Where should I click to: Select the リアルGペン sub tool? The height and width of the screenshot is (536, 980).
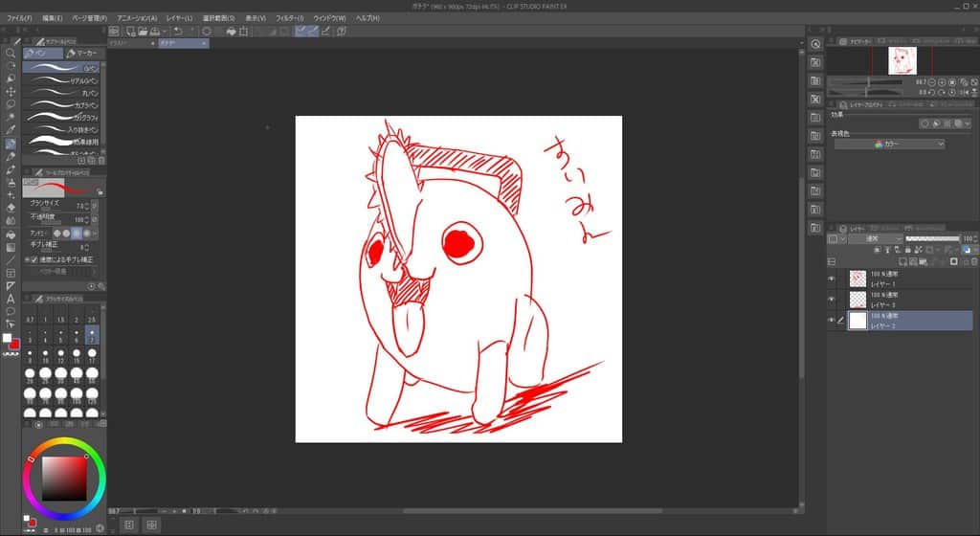coord(61,80)
